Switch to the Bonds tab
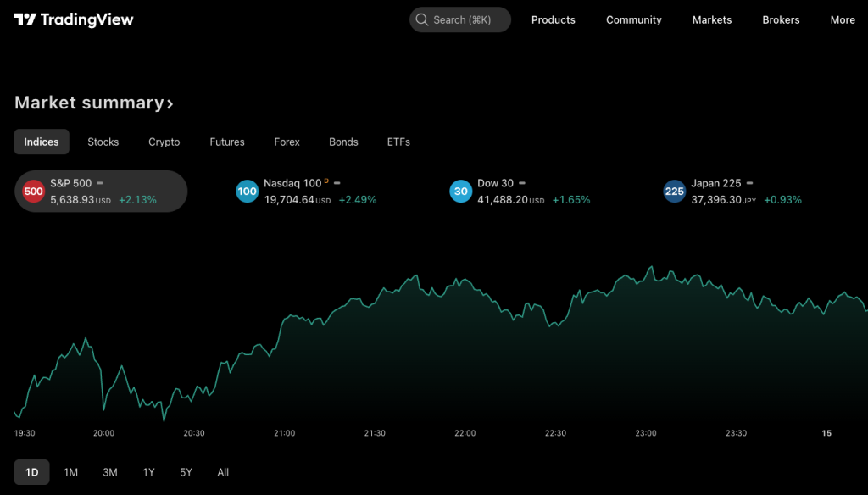This screenshot has height=495, width=868. [343, 142]
